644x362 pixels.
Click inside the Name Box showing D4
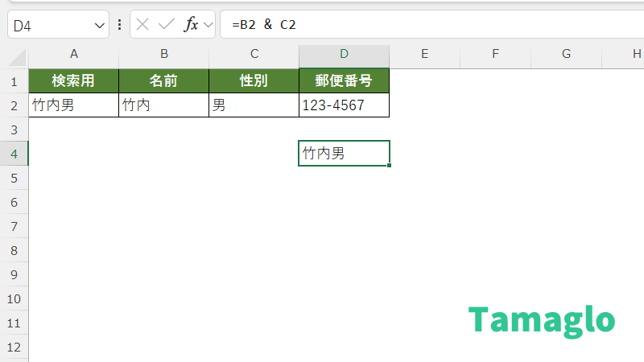[48, 25]
